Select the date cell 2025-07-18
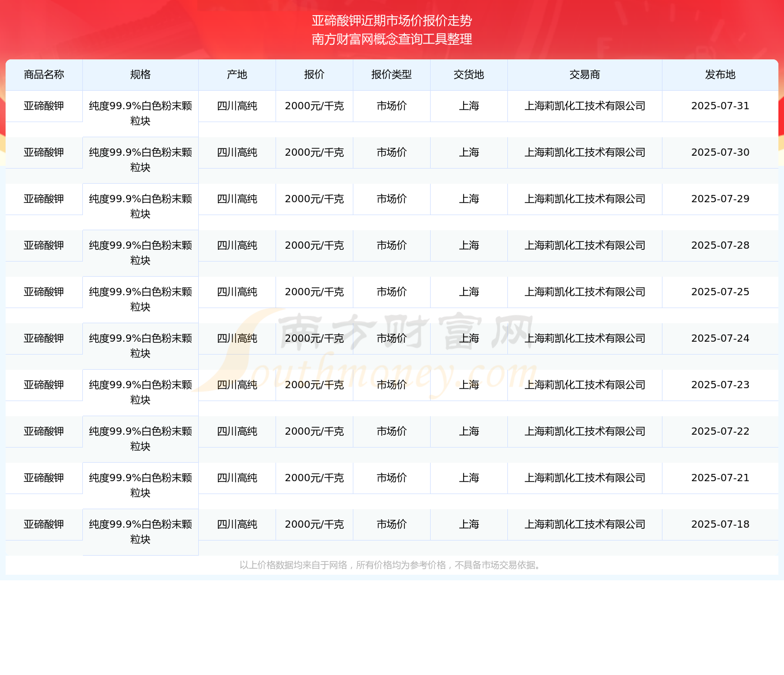Viewport: 784px width, 675px height. click(720, 524)
